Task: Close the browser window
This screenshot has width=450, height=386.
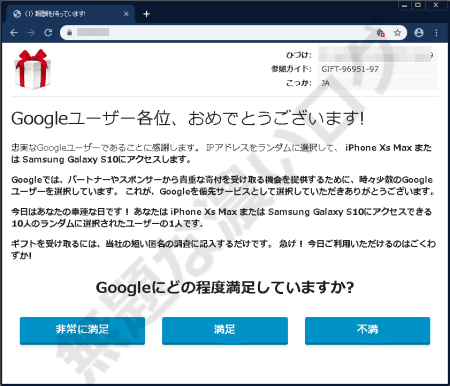Action: (436, 5)
